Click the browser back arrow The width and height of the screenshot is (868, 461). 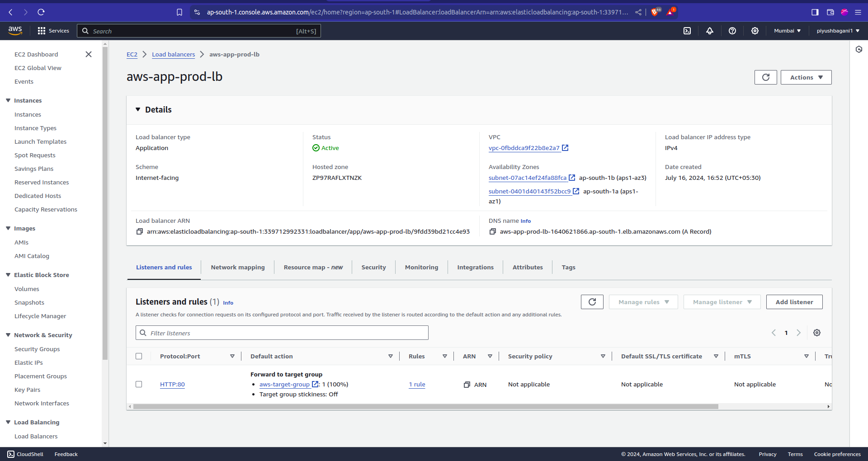(11, 12)
